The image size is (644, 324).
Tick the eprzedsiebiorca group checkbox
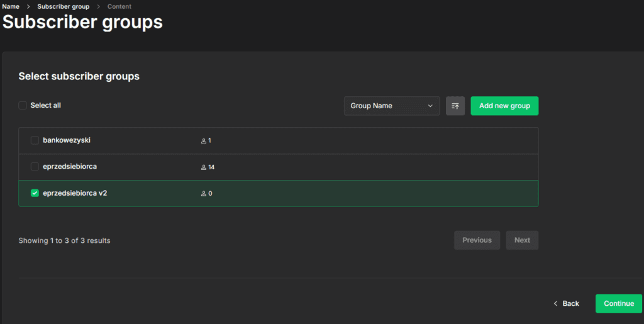[35, 167]
